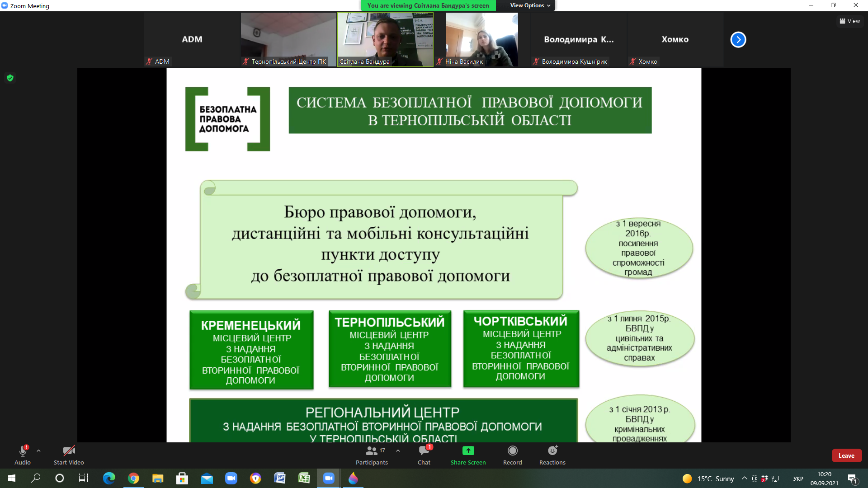
Task: Switch to Word document in taskbar
Action: tap(280, 478)
